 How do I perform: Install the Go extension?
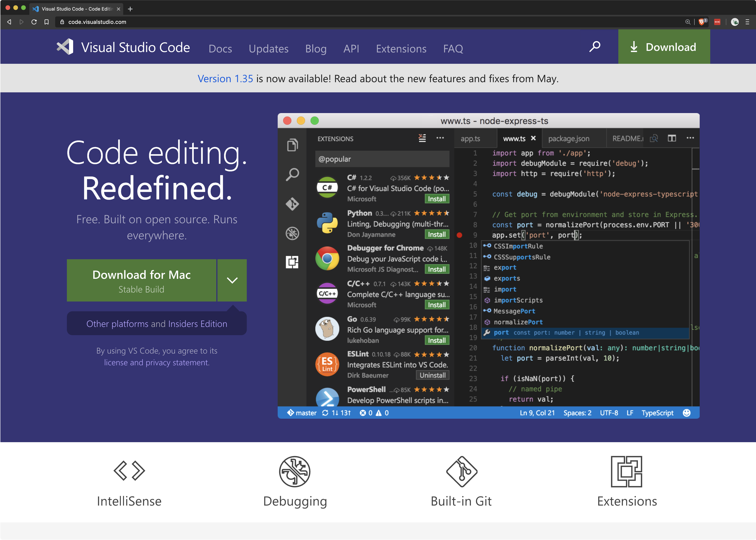tap(437, 340)
